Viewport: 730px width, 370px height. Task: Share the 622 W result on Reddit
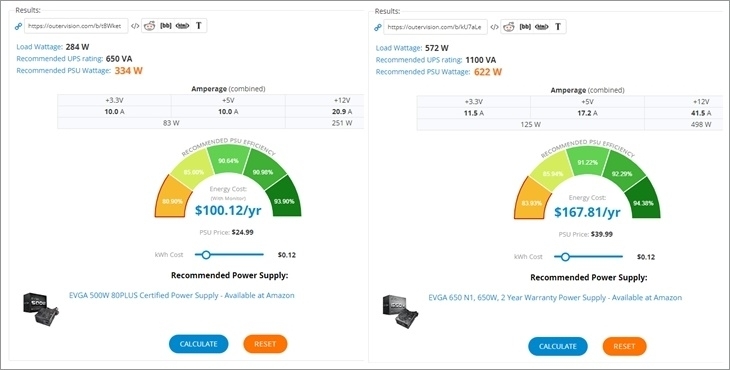click(x=509, y=27)
